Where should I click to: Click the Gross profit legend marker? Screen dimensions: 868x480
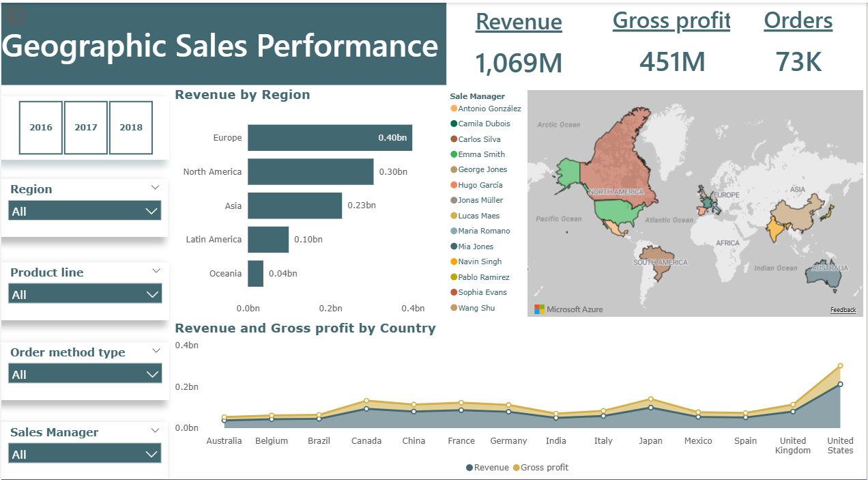516,468
